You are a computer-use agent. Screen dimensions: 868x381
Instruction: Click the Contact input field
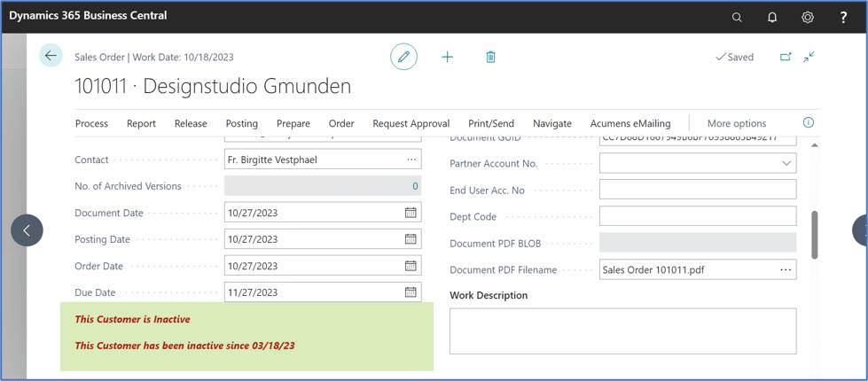pos(323,159)
